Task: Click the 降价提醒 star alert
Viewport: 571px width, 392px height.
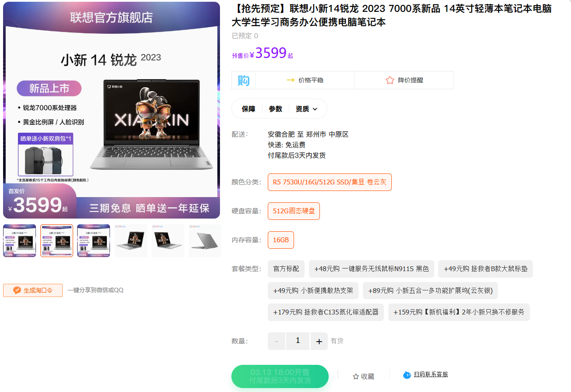Action: (x=404, y=80)
